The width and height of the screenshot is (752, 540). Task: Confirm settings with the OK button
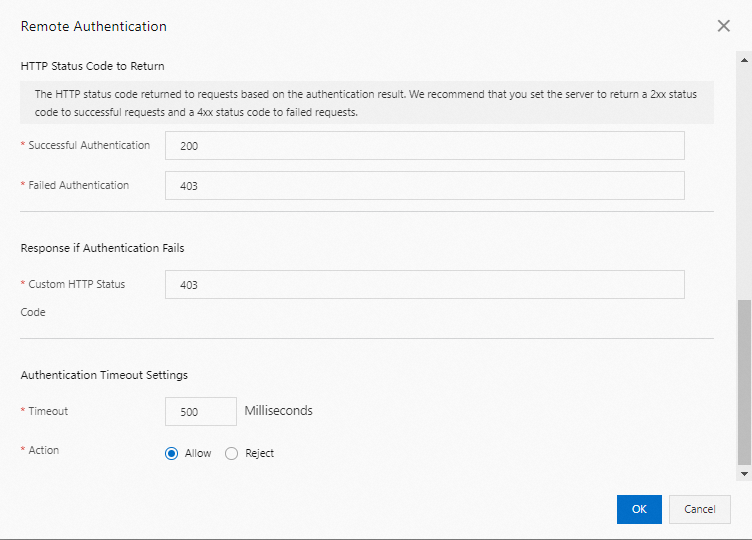coord(639,509)
